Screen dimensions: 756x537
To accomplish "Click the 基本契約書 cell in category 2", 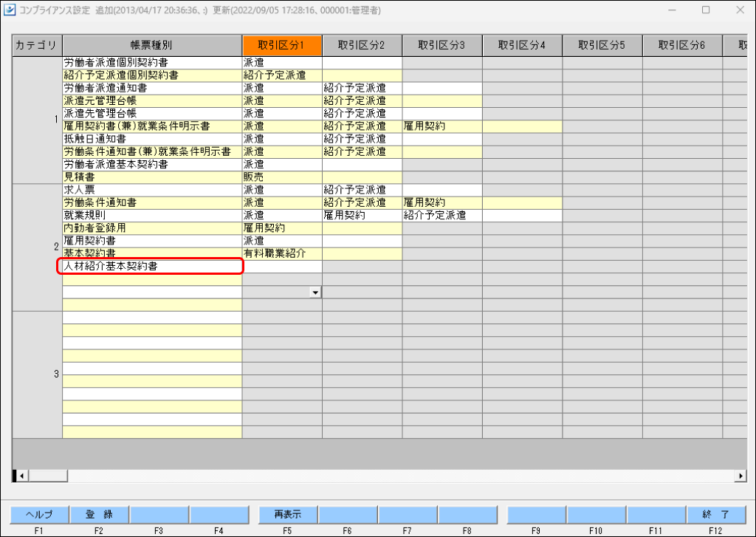I will click(152, 253).
